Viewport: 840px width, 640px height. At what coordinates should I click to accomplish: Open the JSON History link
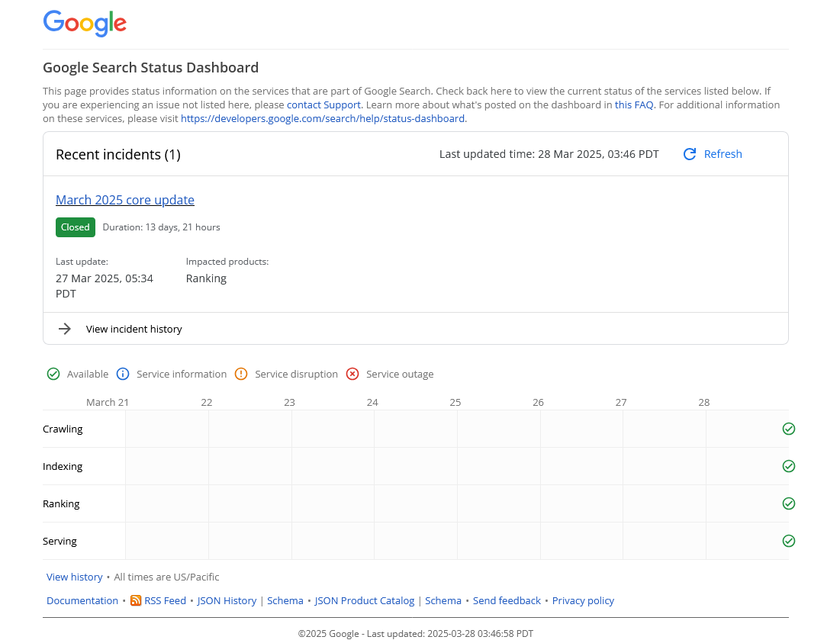point(227,600)
